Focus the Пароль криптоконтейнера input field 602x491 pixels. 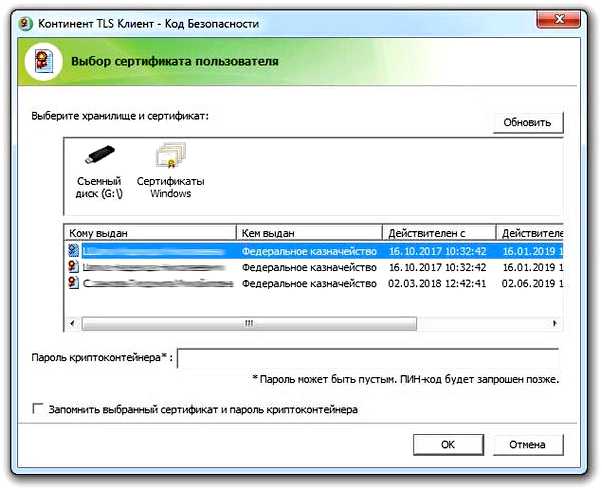coord(368,358)
